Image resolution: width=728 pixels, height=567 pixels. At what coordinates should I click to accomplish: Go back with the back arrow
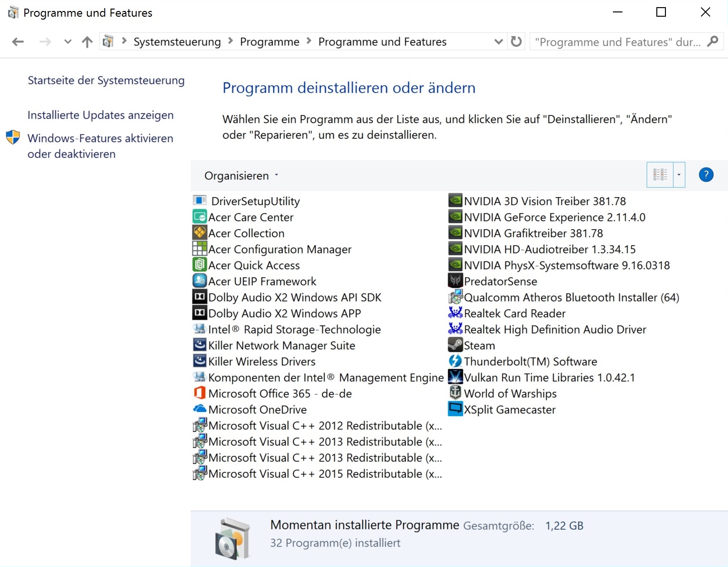click(x=18, y=42)
